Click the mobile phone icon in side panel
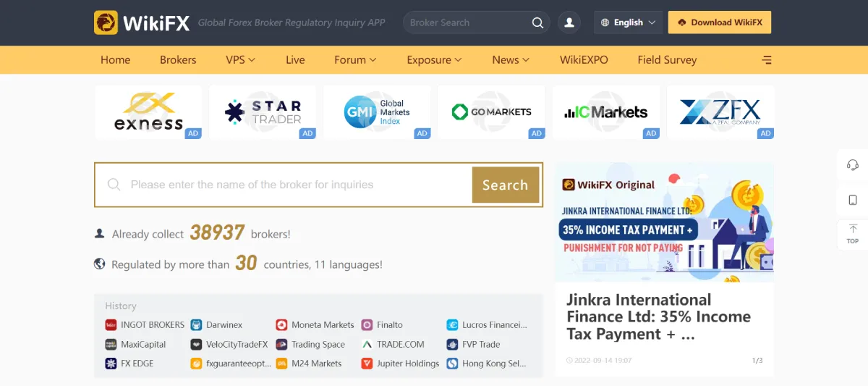 [853, 200]
